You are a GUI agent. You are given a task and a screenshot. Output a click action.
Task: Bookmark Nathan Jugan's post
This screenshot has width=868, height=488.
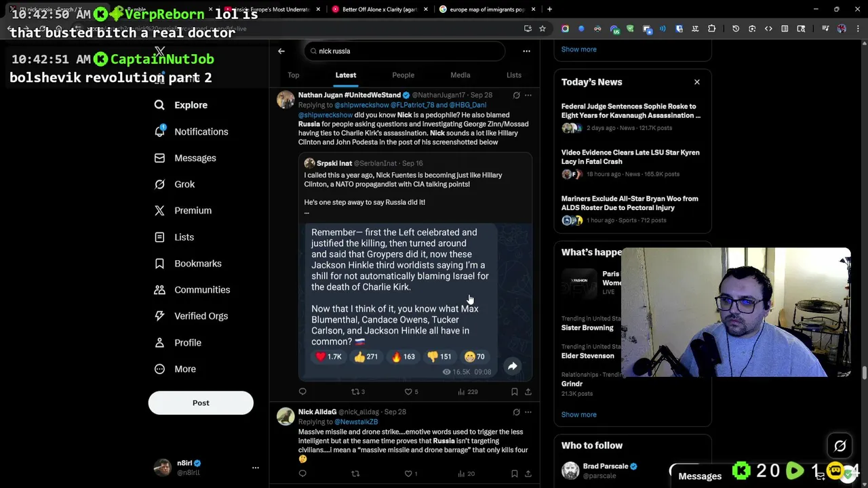[514, 391]
